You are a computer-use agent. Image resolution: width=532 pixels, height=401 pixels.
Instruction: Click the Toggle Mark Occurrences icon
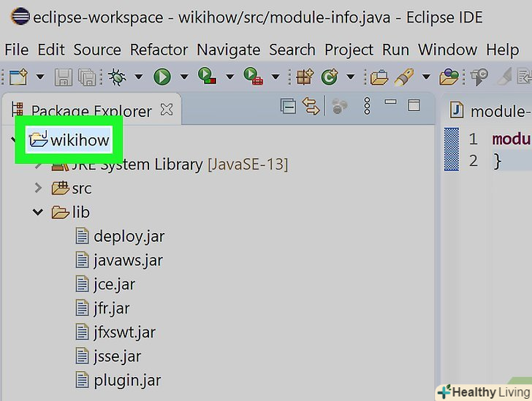(x=479, y=77)
